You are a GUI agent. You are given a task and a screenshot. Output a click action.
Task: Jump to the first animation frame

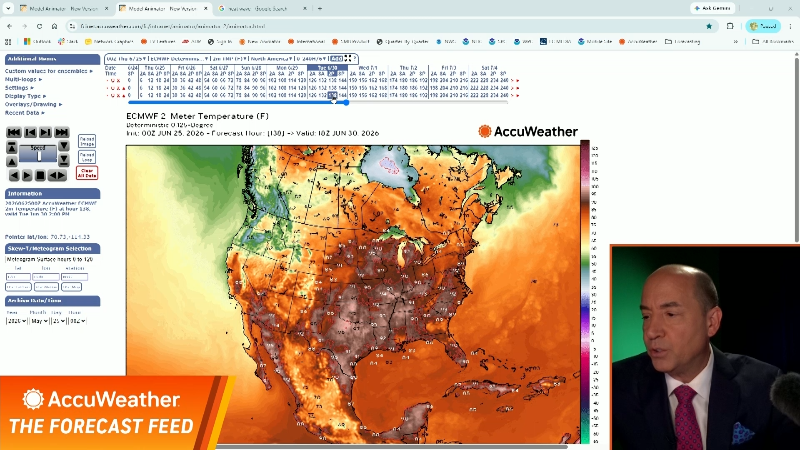14,133
